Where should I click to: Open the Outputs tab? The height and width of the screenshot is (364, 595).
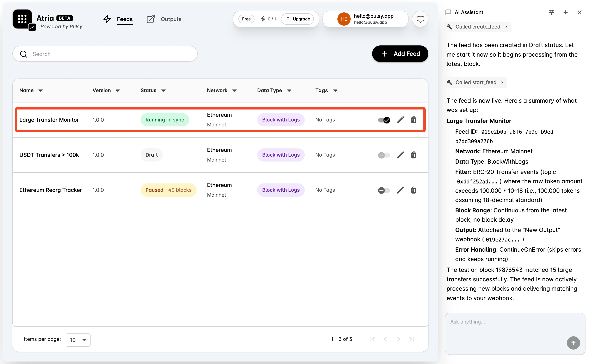click(171, 19)
